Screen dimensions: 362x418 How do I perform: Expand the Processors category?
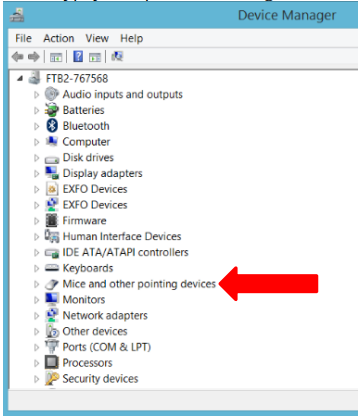[x=36, y=363]
